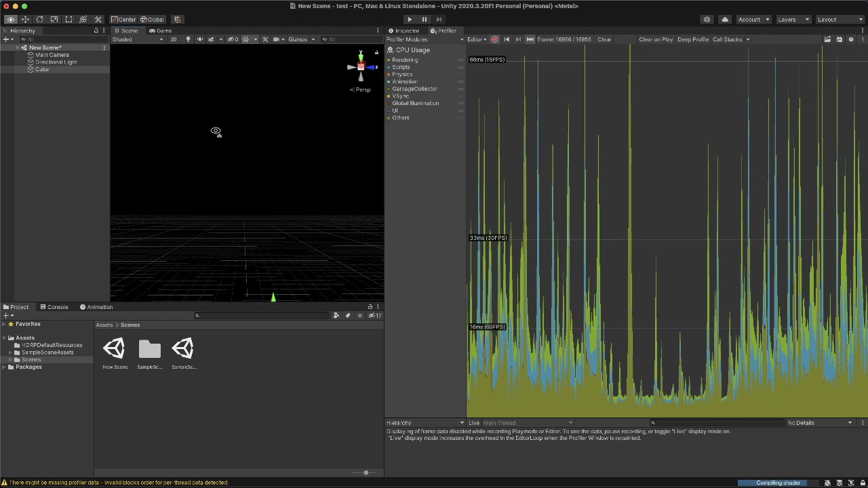Select the Rotate tool
This screenshot has height=488, width=868.
tap(40, 19)
